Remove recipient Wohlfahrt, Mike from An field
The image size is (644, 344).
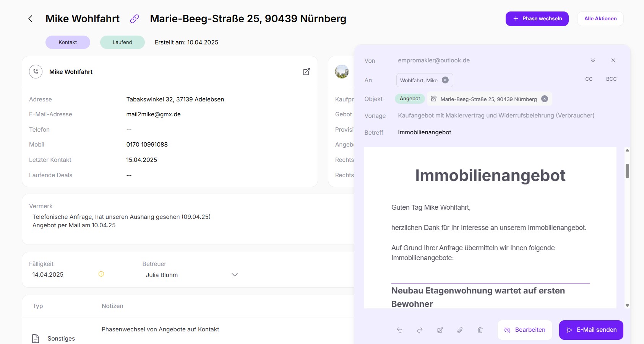445,80
